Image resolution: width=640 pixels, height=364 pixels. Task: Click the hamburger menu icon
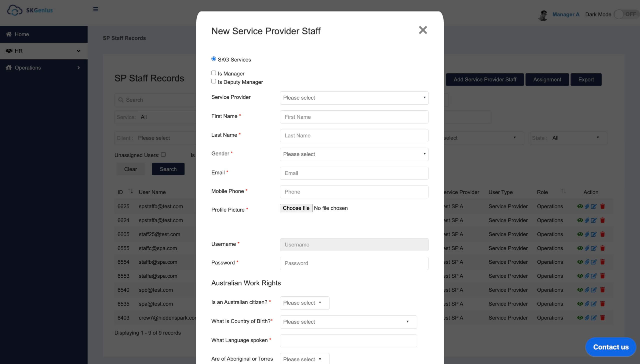[x=95, y=9]
